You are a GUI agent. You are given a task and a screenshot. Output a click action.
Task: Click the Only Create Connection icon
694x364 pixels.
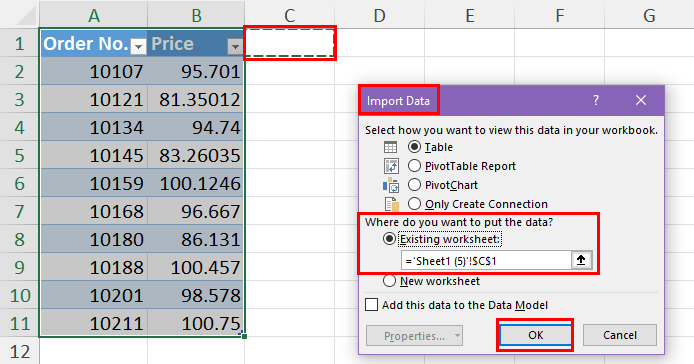click(x=392, y=204)
